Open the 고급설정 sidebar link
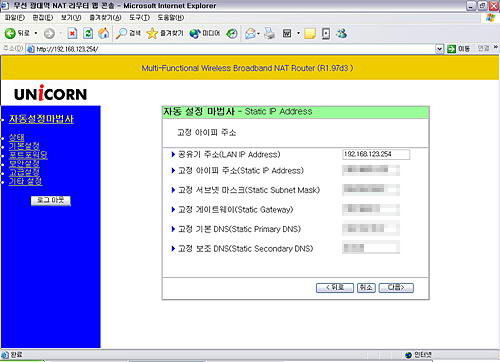 tap(24, 172)
